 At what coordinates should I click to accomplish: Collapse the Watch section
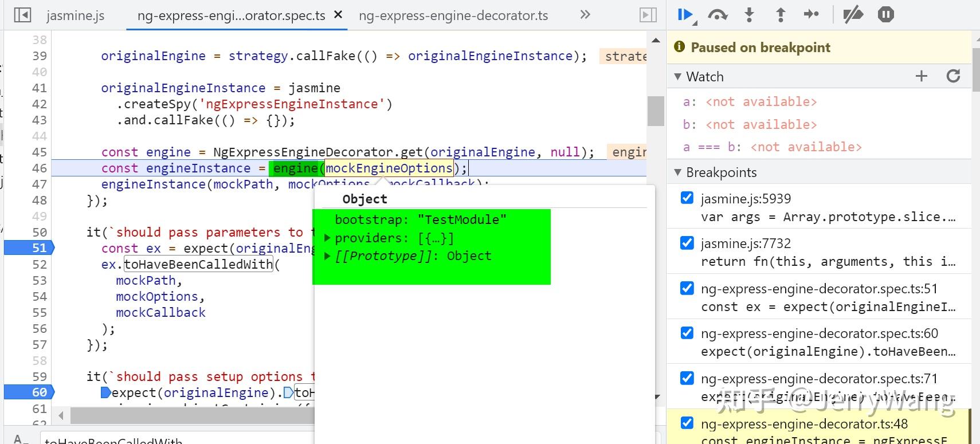[678, 76]
